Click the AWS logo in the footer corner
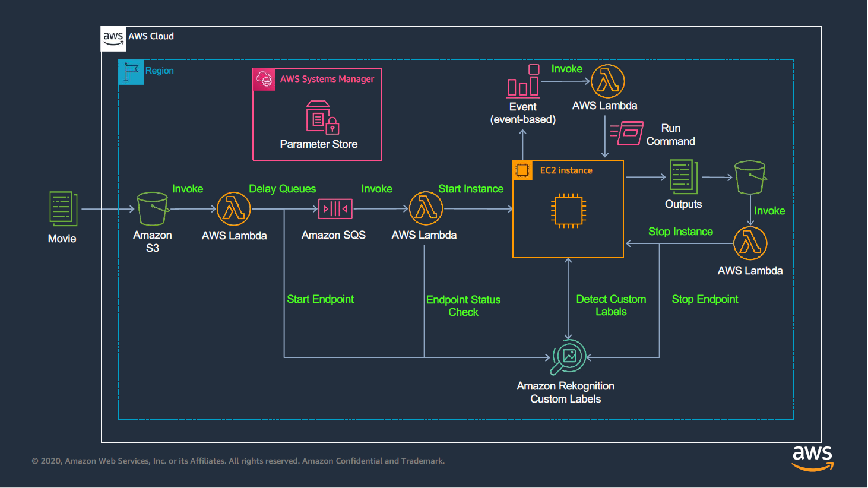Viewport: 868px width, 488px height. (x=813, y=458)
